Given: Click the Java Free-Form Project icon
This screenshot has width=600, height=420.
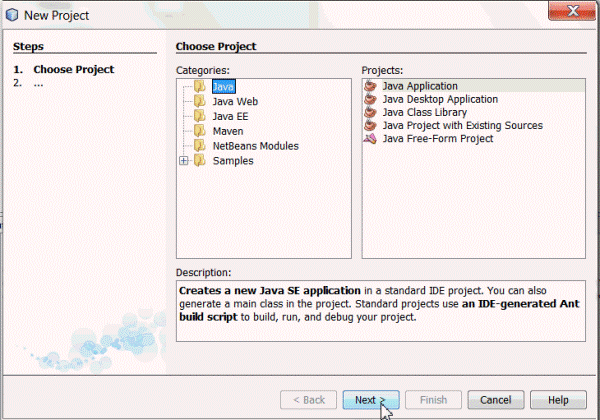Looking at the screenshot, I should coord(370,138).
